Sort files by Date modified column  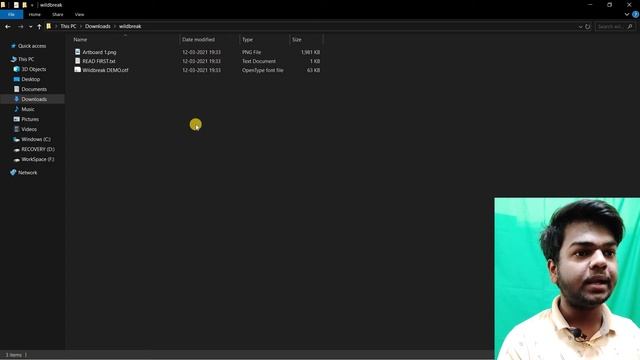198,40
